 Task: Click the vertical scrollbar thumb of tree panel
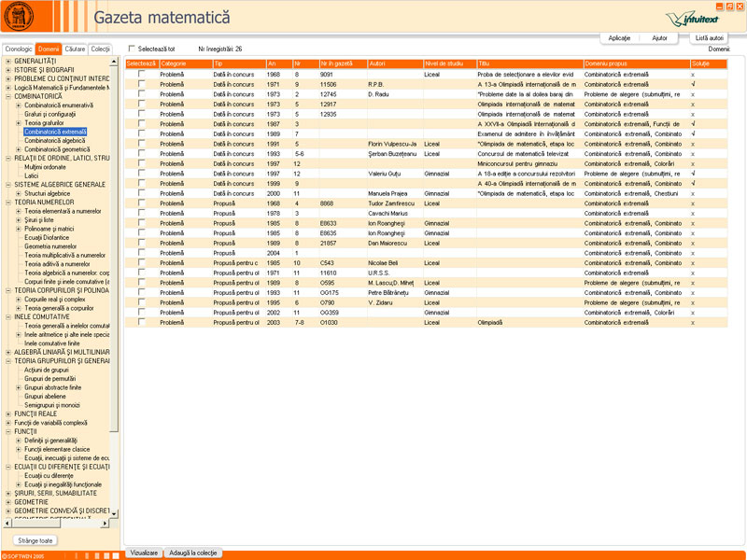click(114, 249)
